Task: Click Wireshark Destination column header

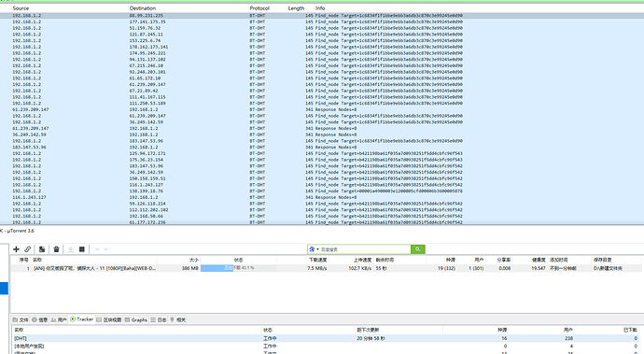Action: click(x=143, y=8)
